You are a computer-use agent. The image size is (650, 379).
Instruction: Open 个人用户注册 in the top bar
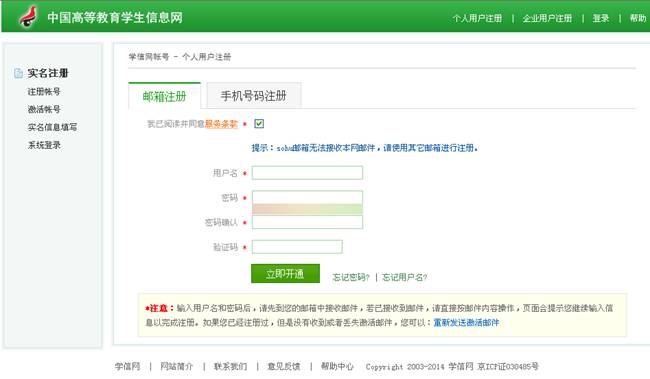477,18
